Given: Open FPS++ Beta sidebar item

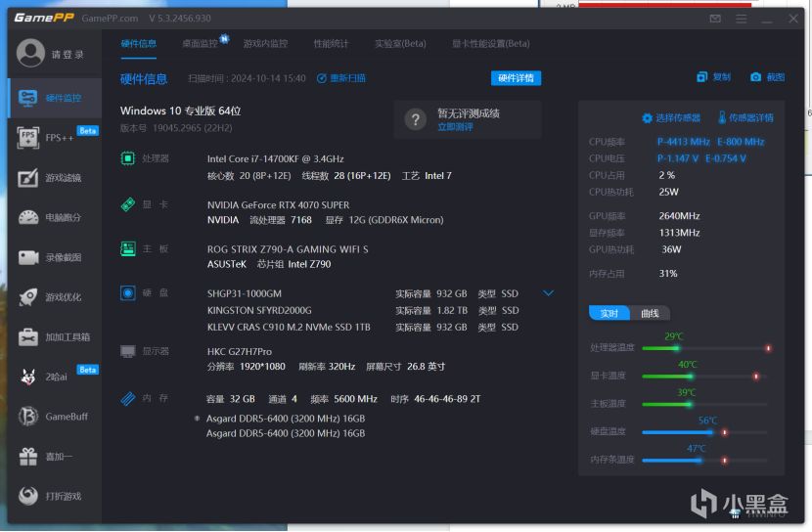Looking at the screenshot, I should tap(55, 138).
